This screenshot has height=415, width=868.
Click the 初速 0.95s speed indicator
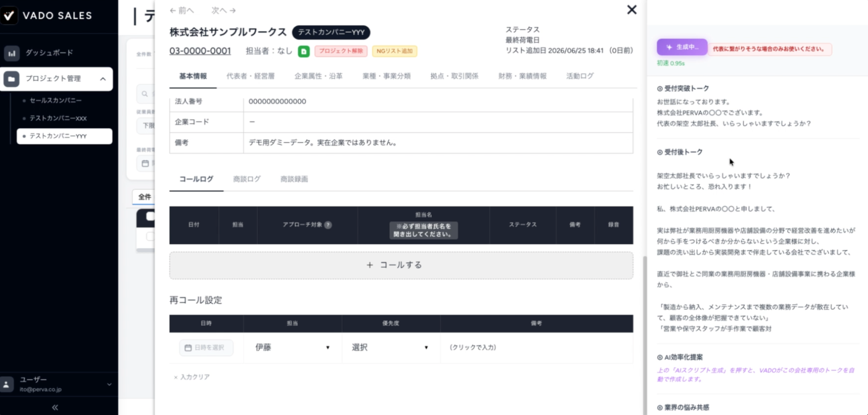[671, 63]
